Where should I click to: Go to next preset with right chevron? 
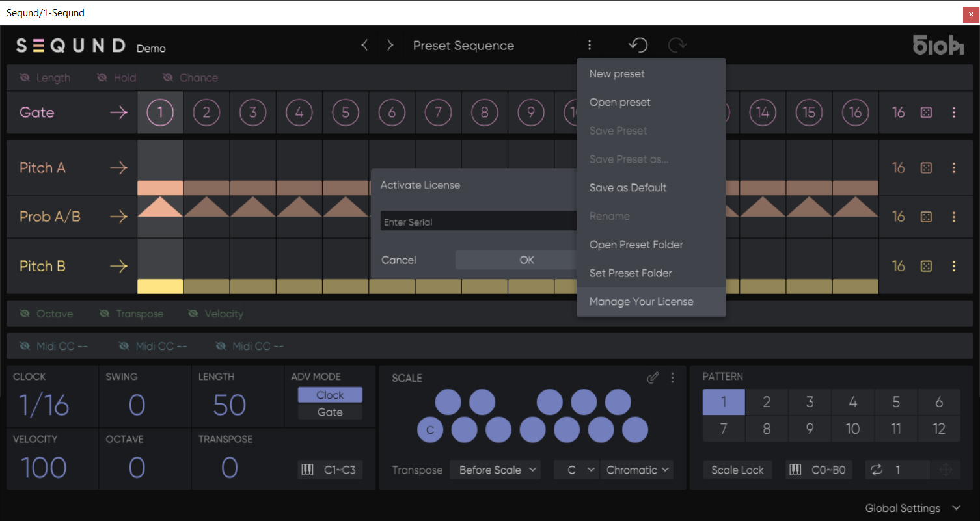point(390,45)
